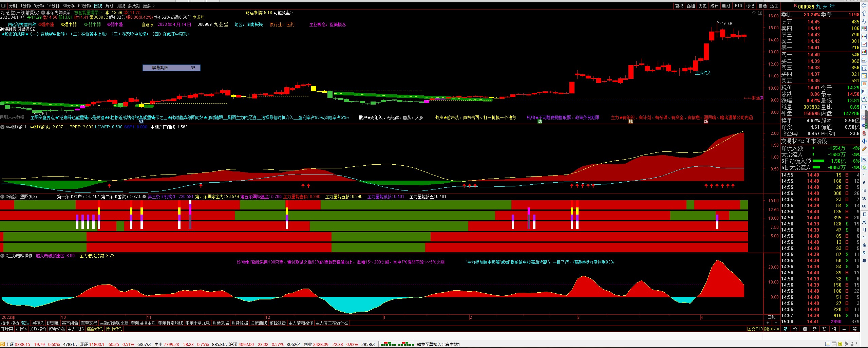Screen dimensions: 868x348
Task: Click the orange document icon in right toolbar
Action: [864, 84]
